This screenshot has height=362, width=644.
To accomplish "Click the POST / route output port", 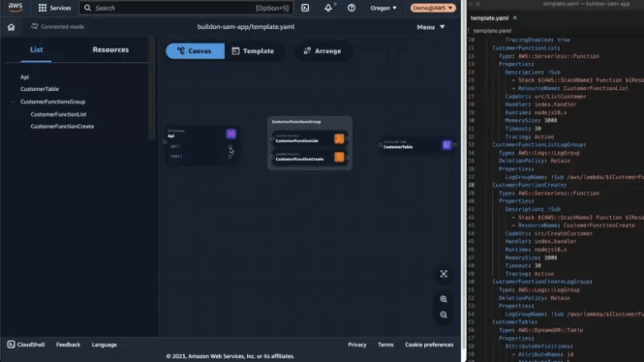I will (x=230, y=156).
